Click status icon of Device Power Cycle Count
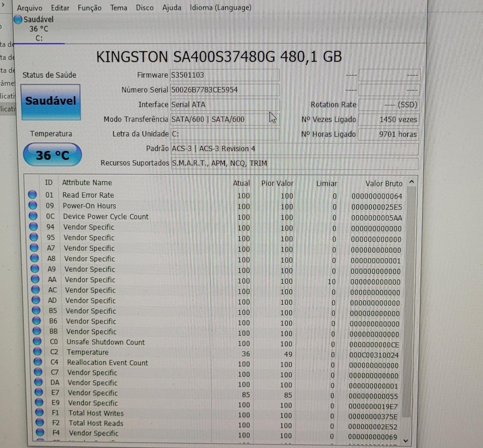Image resolution: width=483 pixels, height=448 pixels. coord(33,216)
